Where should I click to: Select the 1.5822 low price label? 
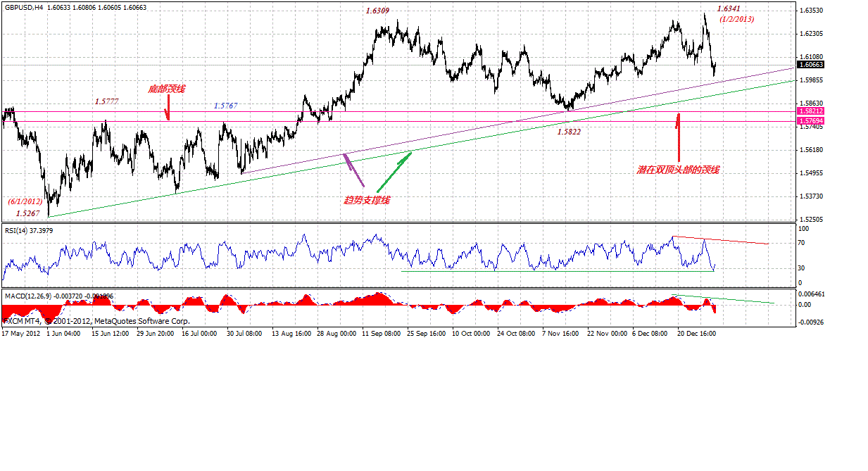tap(569, 132)
